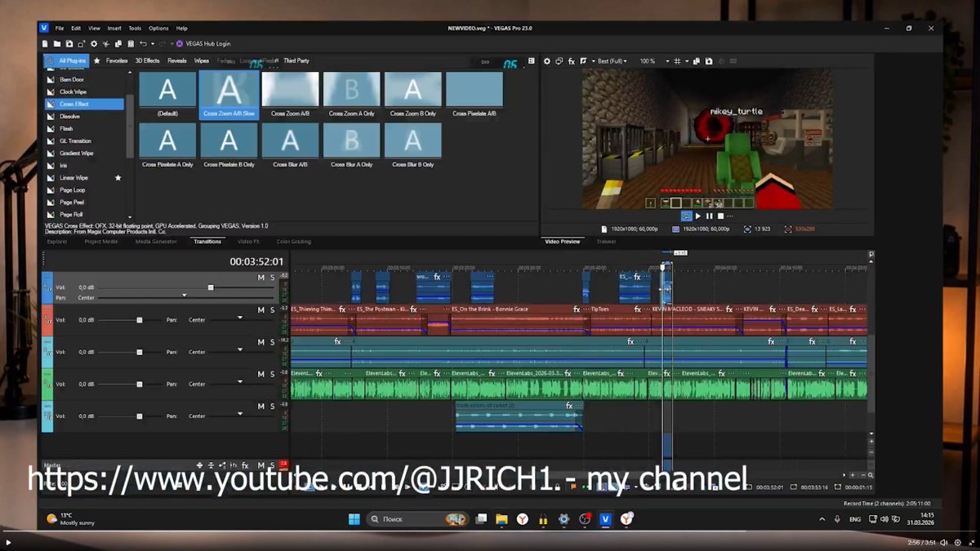Image resolution: width=980 pixels, height=551 pixels.
Task: Open Video Output FX icon in preview
Action: pyautogui.click(x=572, y=61)
